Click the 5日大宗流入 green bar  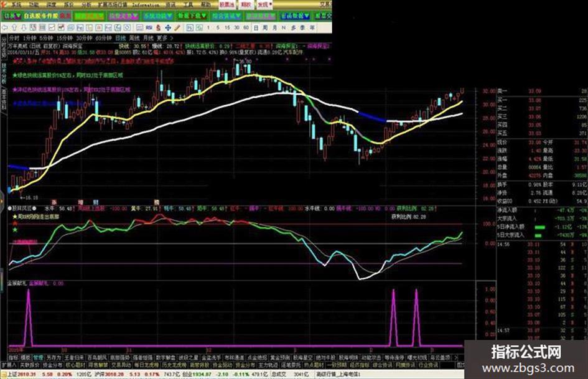(x=538, y=236)
